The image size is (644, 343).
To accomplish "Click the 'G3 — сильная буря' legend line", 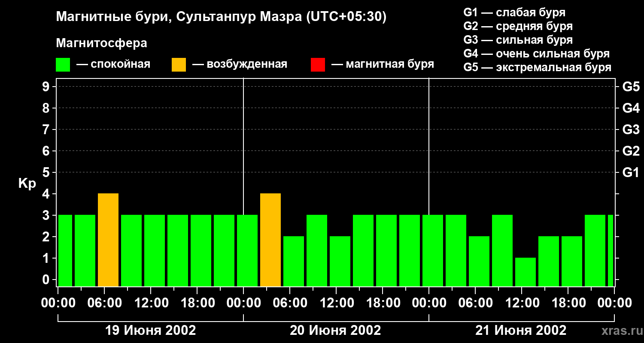I will point(518,40).
